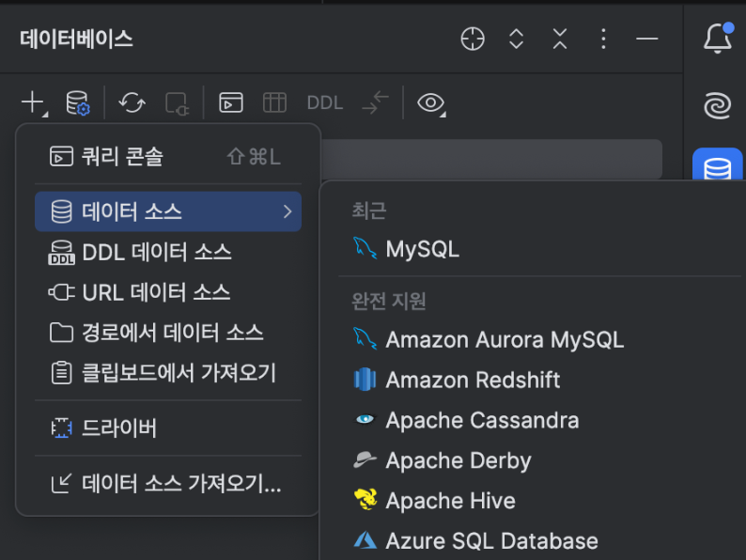Open the eye view options dropdown
This screenshot has width=746, height=560.
tap(431, 102)
